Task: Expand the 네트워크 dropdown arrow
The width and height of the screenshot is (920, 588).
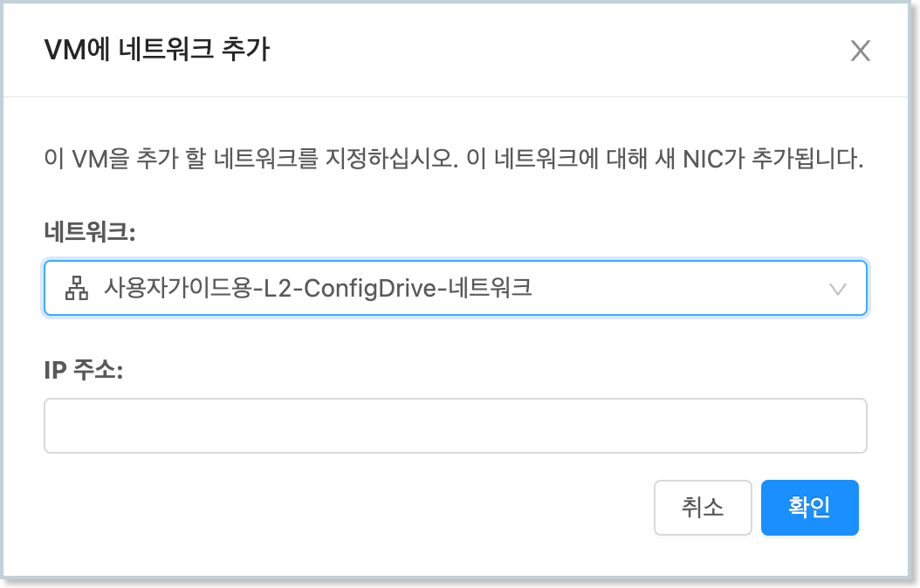Action: click(838, 289)
